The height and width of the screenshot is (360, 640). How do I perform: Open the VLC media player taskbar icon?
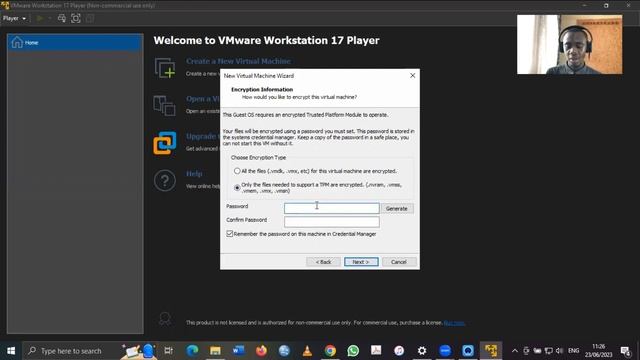point(307,351)
